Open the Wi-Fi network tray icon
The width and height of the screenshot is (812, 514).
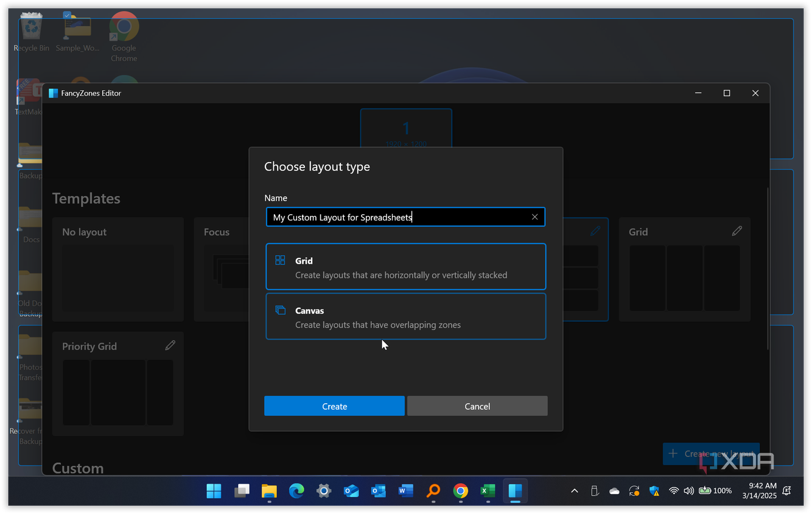pyautogui.click(x=674, y=491)
